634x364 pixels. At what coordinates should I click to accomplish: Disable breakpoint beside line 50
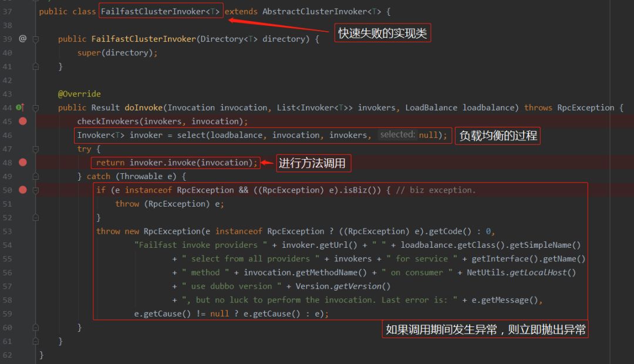tap(23, 190)
